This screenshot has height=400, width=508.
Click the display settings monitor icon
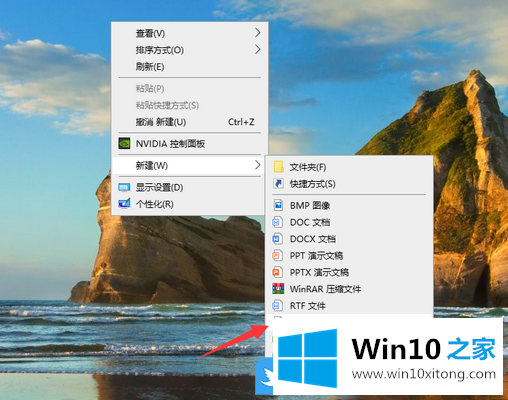[x=124, y=187]
